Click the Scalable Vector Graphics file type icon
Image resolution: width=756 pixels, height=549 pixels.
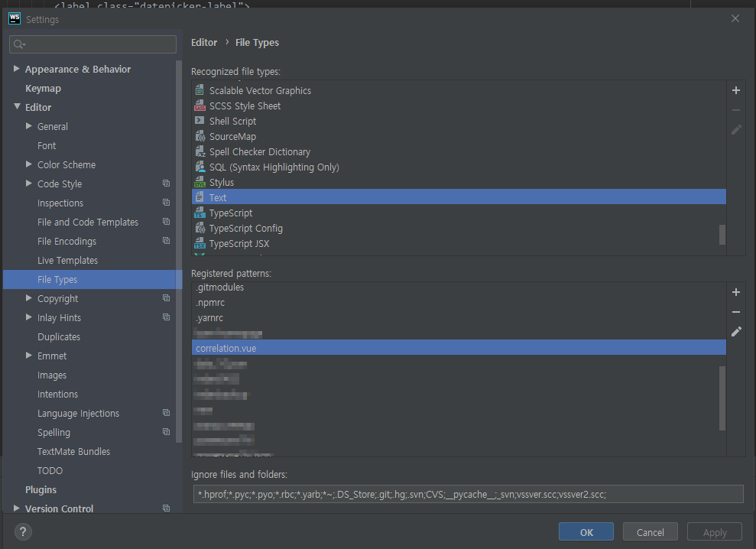point(200,90)
